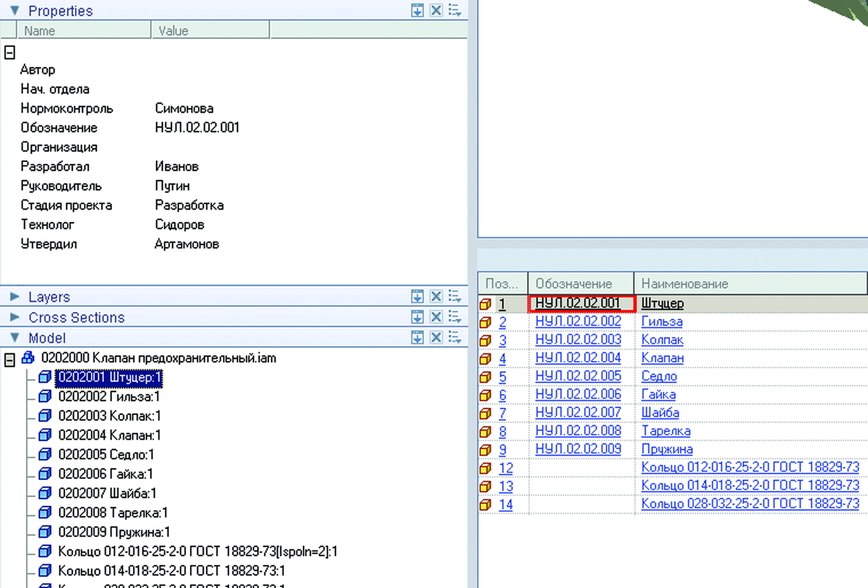This screenshot has width=868, height=588.
Task: Click the Наименование column header
Action: [751, 283]
